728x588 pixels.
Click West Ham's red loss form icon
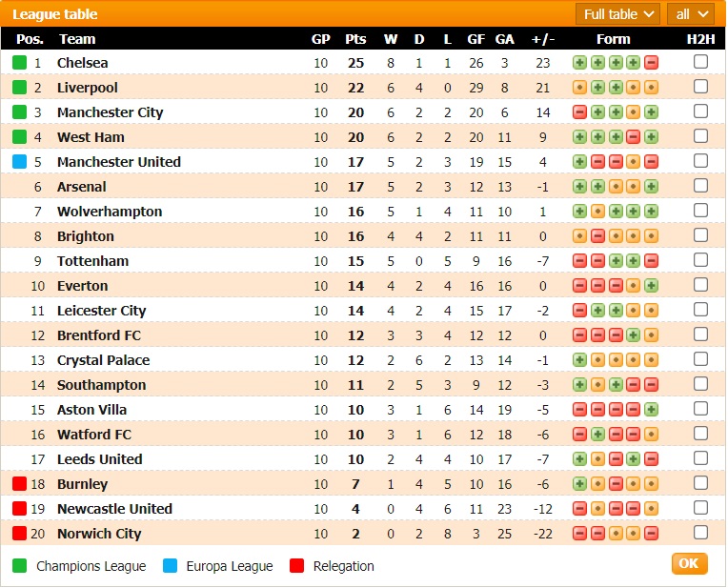(x=633, y=137)
